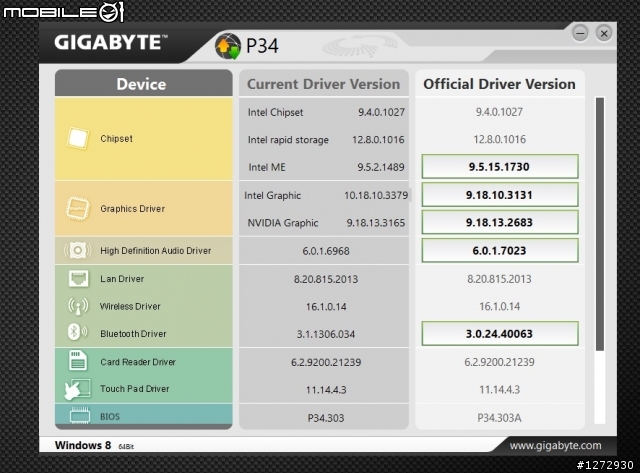Select the Graphics Driver label
Viewport: 640px width, 473px height.
click(x=132, y=209)
